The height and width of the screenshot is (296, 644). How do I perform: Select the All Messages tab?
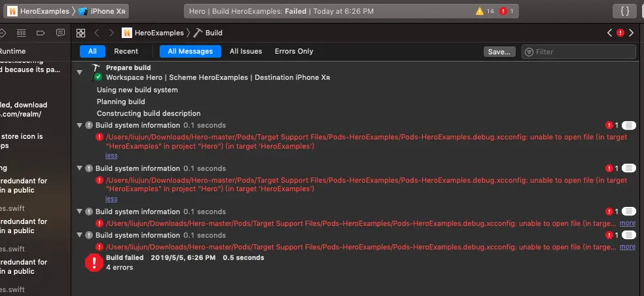coord(190,51)
